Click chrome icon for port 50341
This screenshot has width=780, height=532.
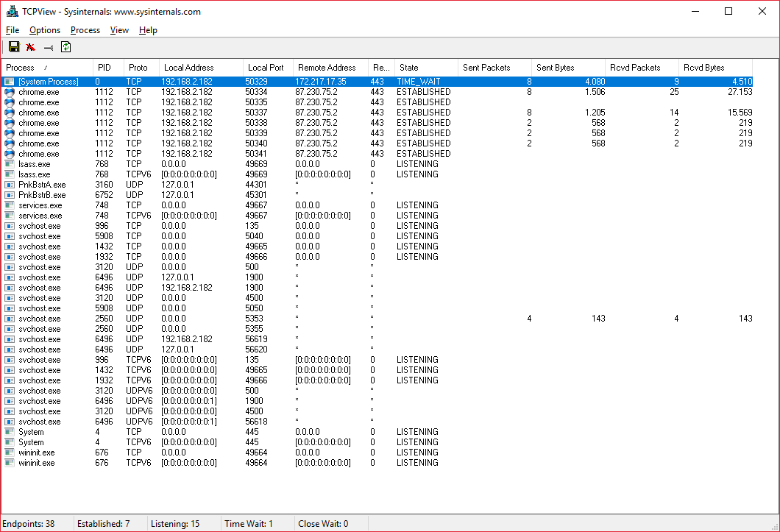[10, 154]
